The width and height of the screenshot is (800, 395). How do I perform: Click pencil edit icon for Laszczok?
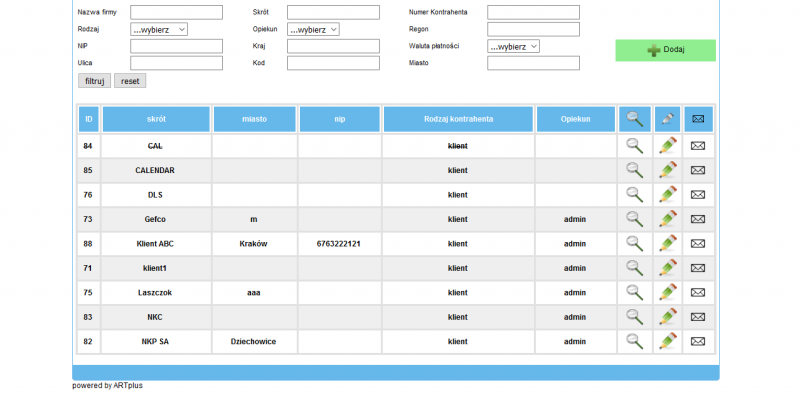pyautogui.click(x=668, y=292)
